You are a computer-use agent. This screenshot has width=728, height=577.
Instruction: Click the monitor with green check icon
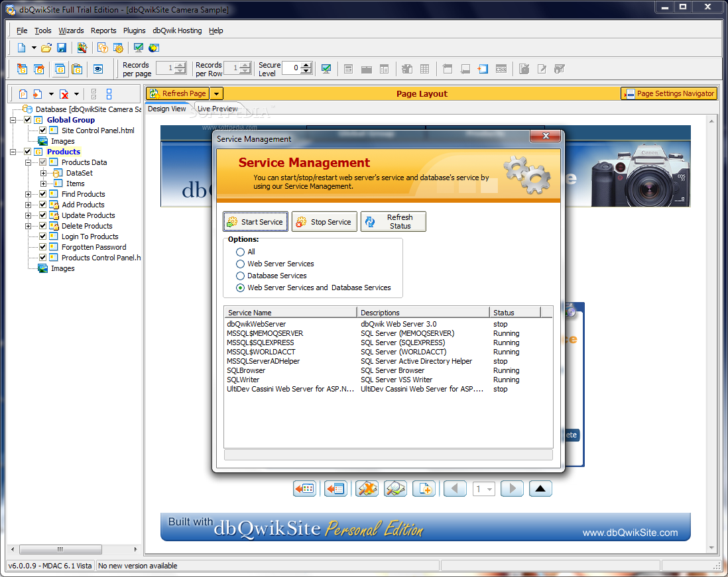(x=139, y=48)
